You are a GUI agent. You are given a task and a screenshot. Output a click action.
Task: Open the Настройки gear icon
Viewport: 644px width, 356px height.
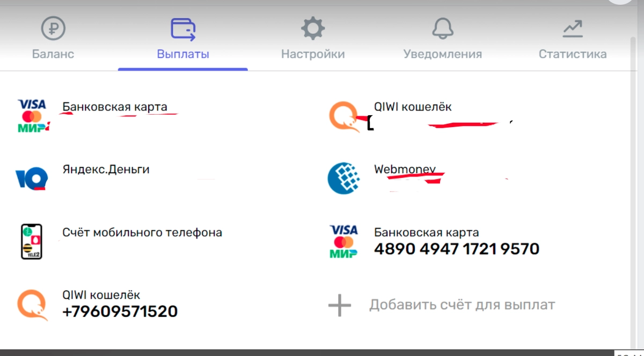tap(313, 28)
